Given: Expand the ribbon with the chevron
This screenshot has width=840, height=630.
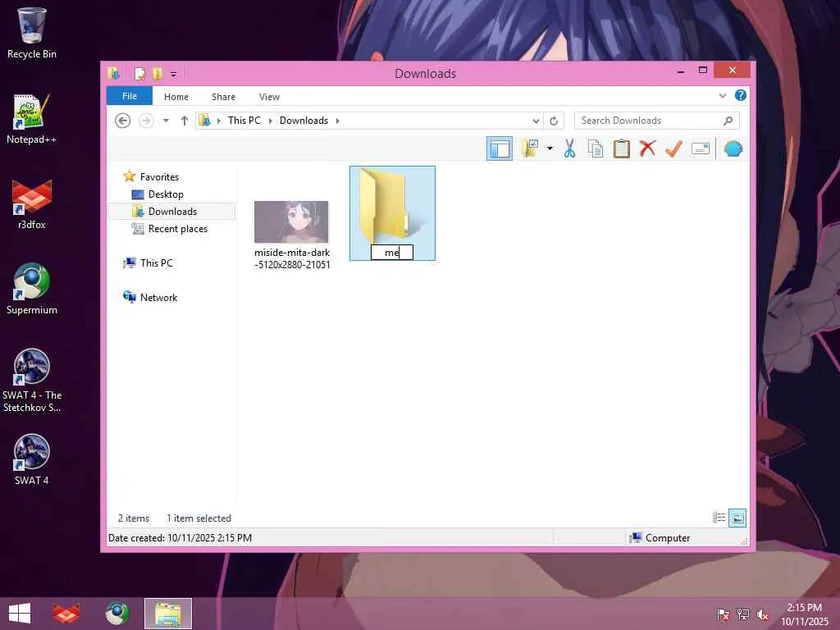Looking at the screenshot, I should [722, 96].
